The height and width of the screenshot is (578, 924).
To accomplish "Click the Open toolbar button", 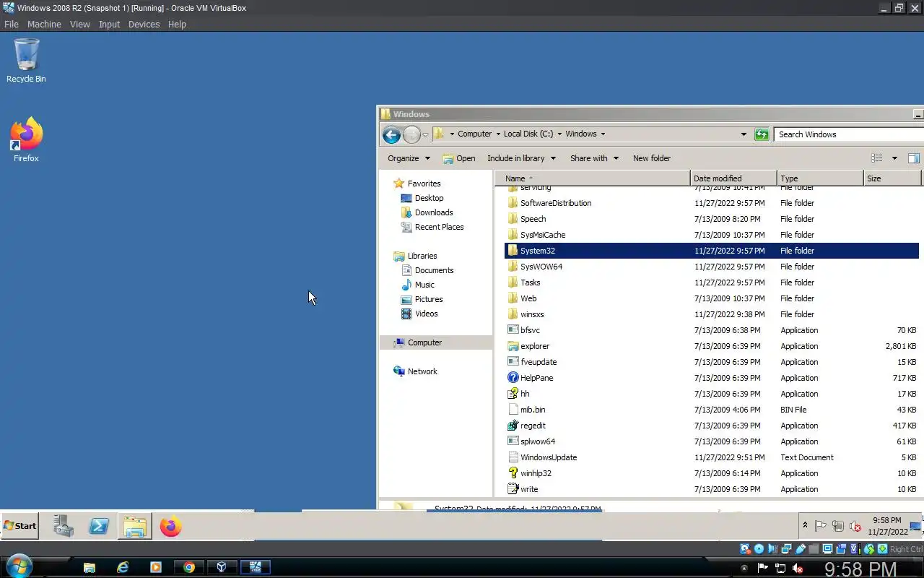I will tap(459, 158).
